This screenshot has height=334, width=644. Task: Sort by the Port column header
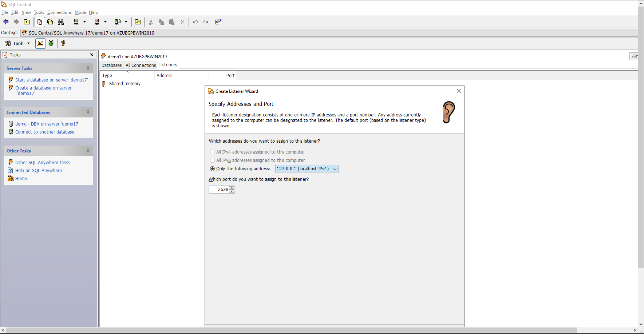click(x=222, y=75)
